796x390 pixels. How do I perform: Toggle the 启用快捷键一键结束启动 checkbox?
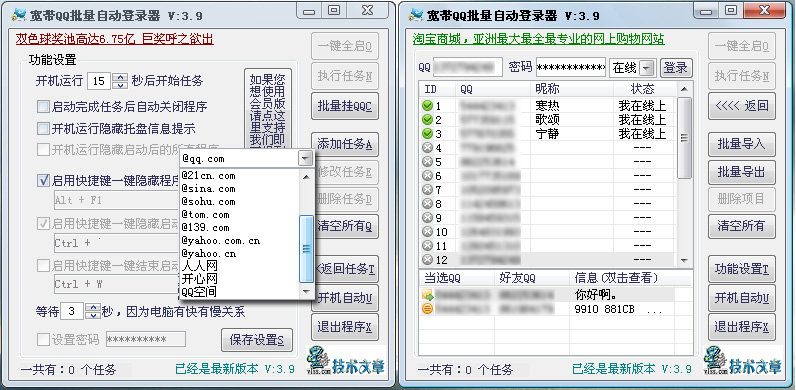pyautogui.click(x=43, y=265)
